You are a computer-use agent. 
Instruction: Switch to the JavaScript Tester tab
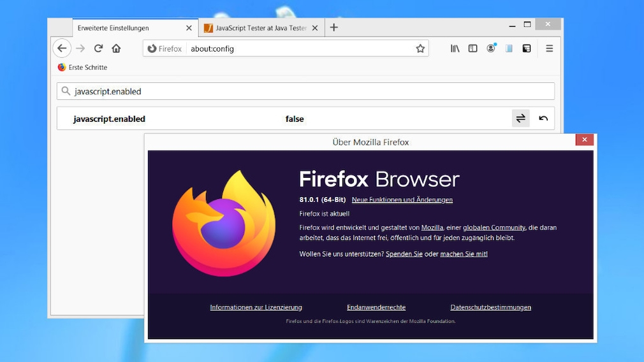(255, 28)
